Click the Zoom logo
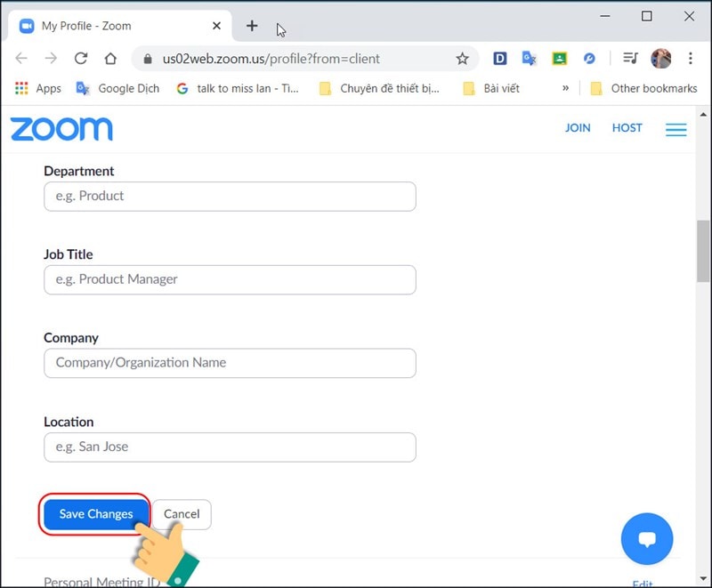This screenshot has width=712, height=588. click(61, 129)
